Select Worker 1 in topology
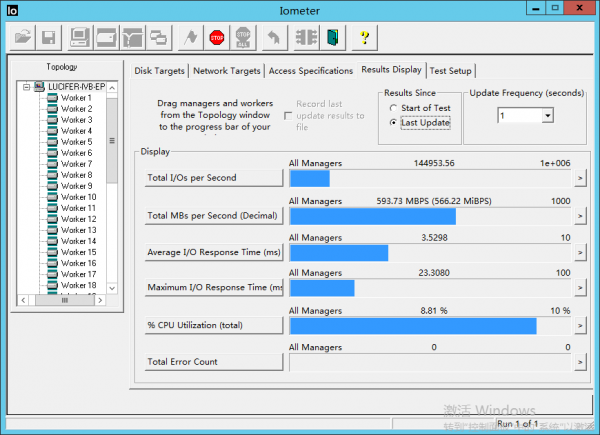 coord(76,98)
